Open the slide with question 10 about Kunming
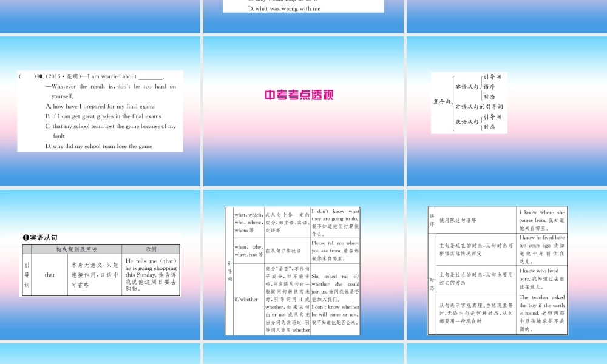Image resolution: width=607 pixels, height=364 pixels. 100,111
